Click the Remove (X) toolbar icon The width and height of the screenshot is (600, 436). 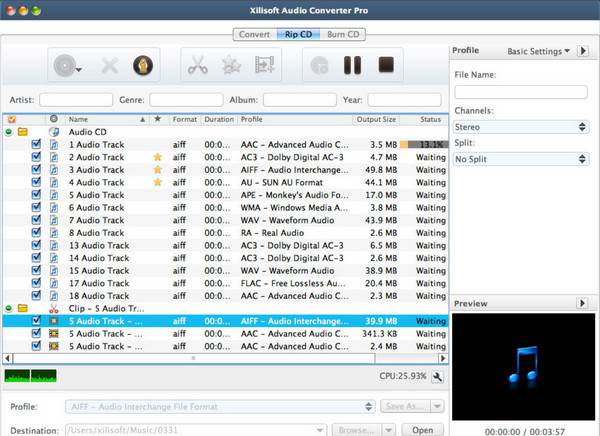tap(109, 65)
